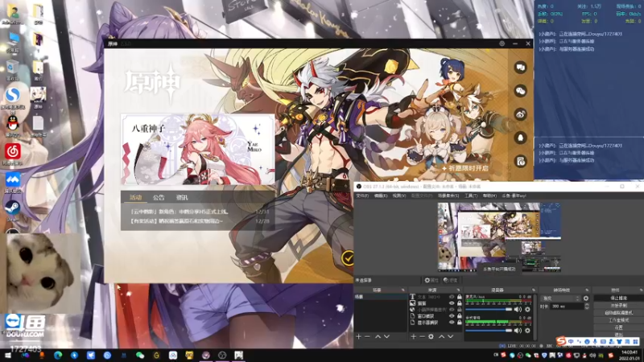Toggle the eye on the 窗口捕获 source
Screen dimensions: 644x362
[452, 316]
